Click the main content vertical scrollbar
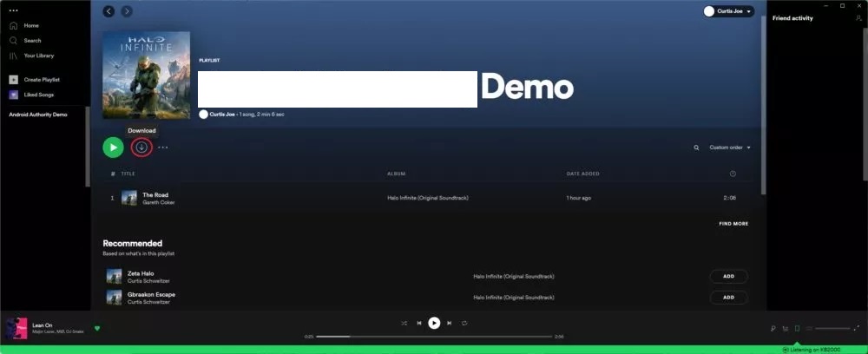The height and width of the screenshot is (354, 868). pos(763,105)
